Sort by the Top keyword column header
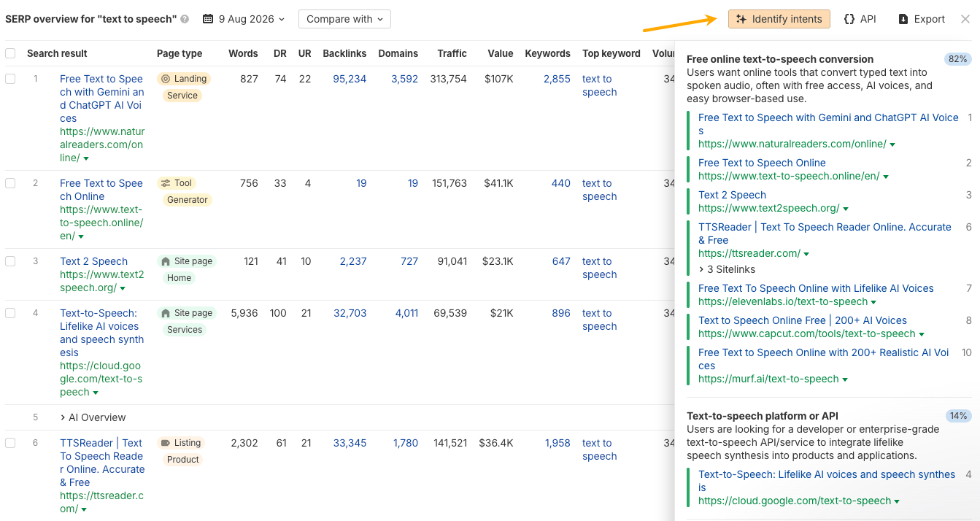The width and height of the screenshot is (980, 521). click(x=611, y=53)
